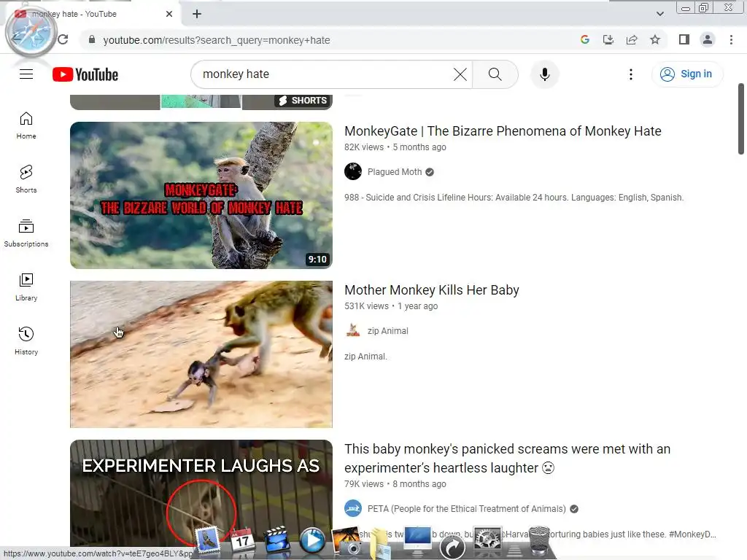Open Chrome's three-dot menu
Viewport: 747px width, 560px height.
tap(731, 39)
